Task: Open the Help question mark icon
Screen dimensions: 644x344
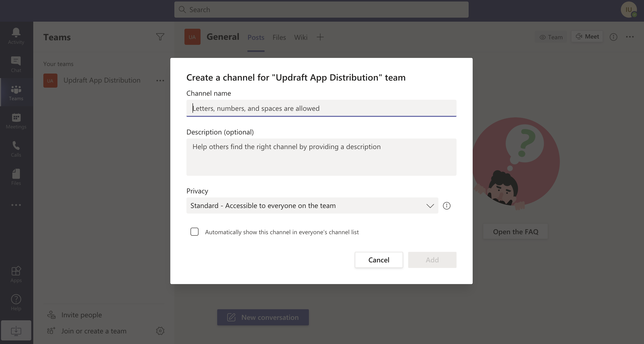Action: 16,302
